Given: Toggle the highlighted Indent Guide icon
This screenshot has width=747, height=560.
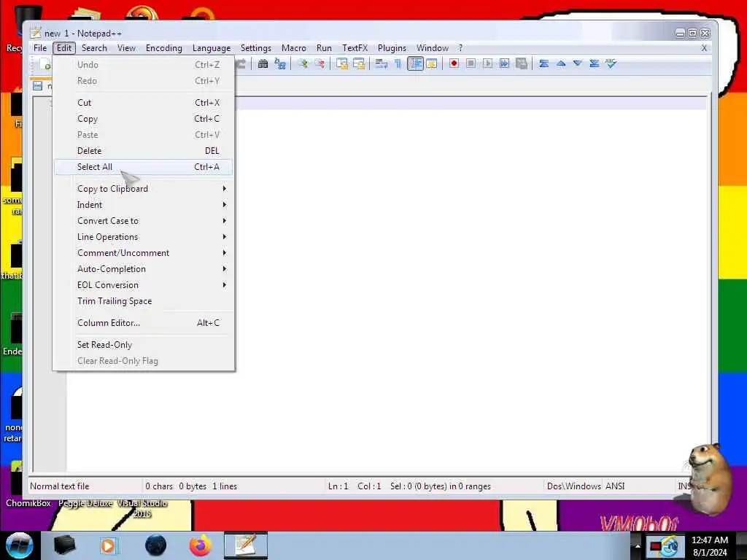Looking at the screenshot, I should [x=415, y=64].
